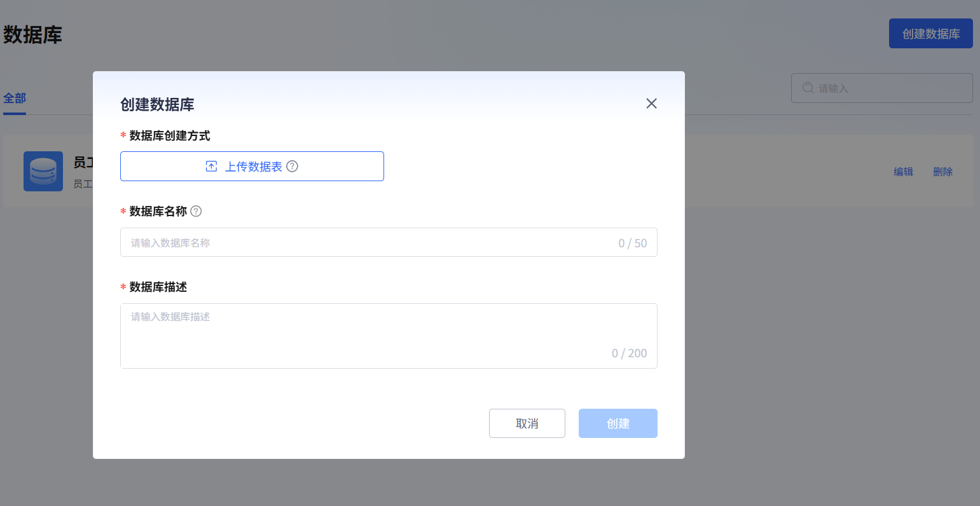Screen dimensions: 980x506
Task: Click 删除 link on the database row
Action: click(x=943, y=172)
